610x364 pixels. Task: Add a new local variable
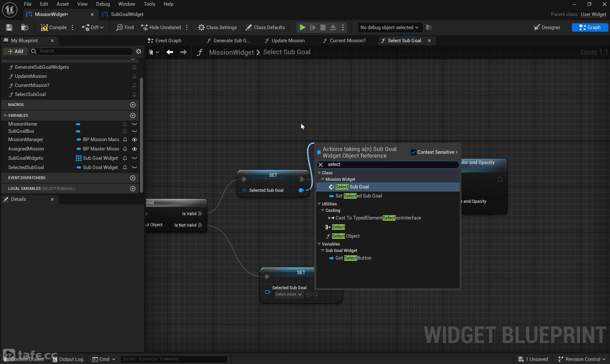(133, 189)
